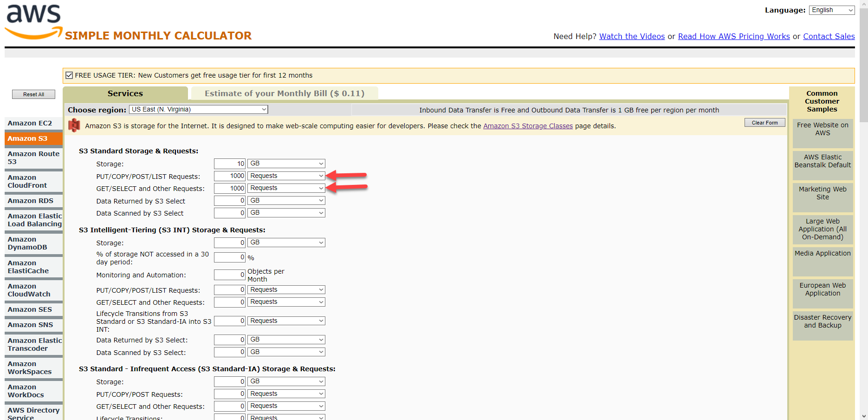The height and width of the screenshot is (420, 868).
Task: Open the PUT/COPY/POST/LIST Requests unit dropdown
Action: [286, 176]
